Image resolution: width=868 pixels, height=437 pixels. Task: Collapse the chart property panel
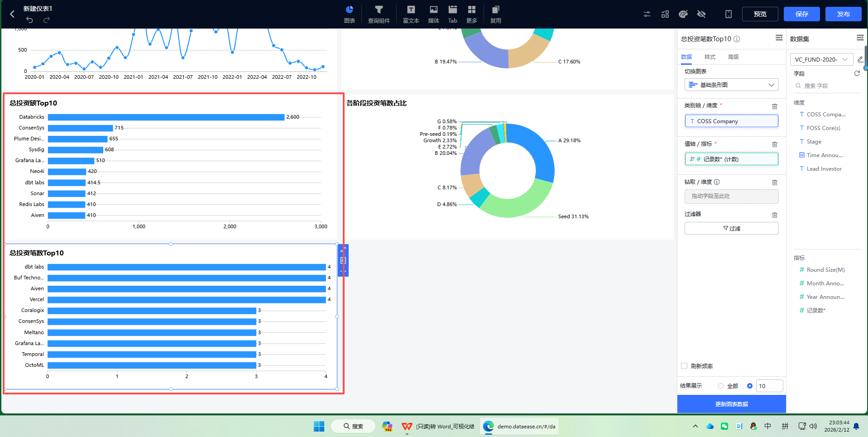click(x=779, y=38)
